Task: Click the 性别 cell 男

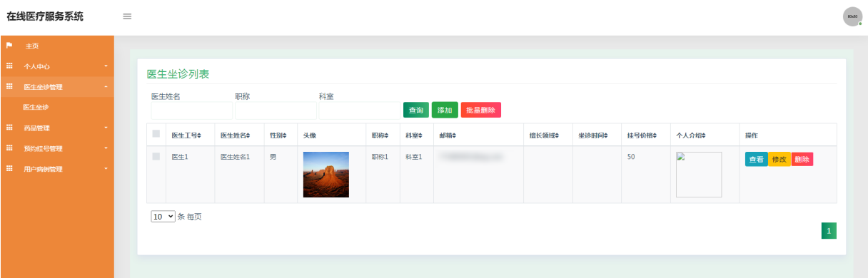Action: coord(273,156)
